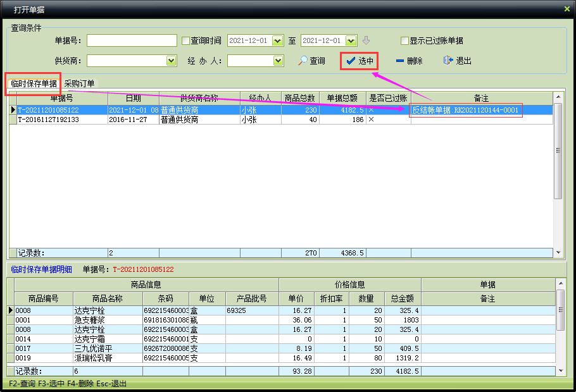Select row T-20161127192133 in the bill list

281,119
